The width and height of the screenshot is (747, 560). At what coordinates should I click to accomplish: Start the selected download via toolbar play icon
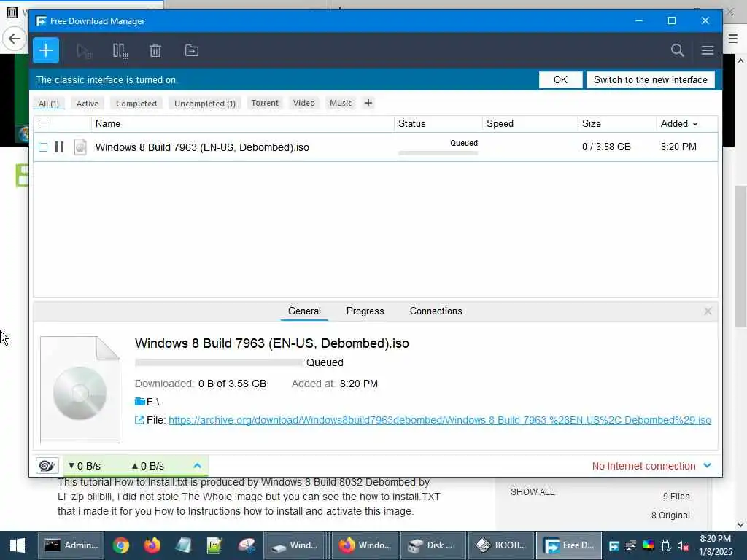click(x=84, y=51)
